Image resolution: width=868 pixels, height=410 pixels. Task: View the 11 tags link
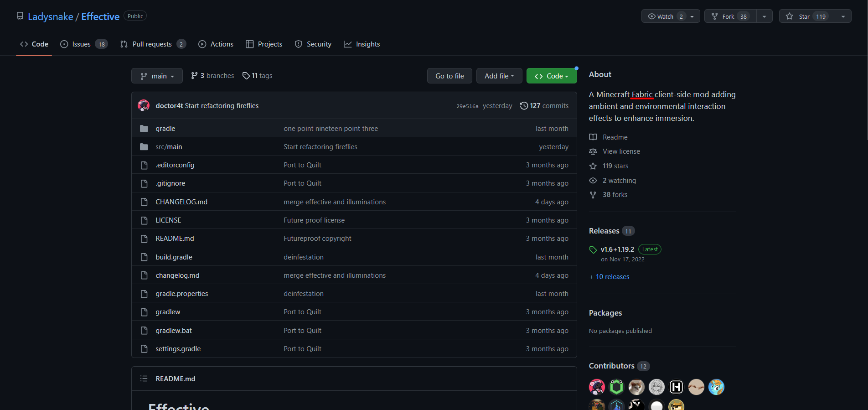click(257, 76)
